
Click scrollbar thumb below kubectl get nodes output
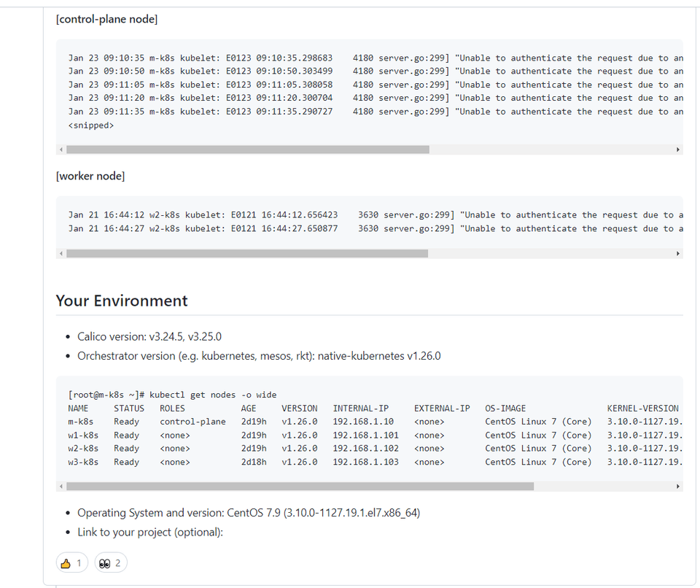(300, 486)
